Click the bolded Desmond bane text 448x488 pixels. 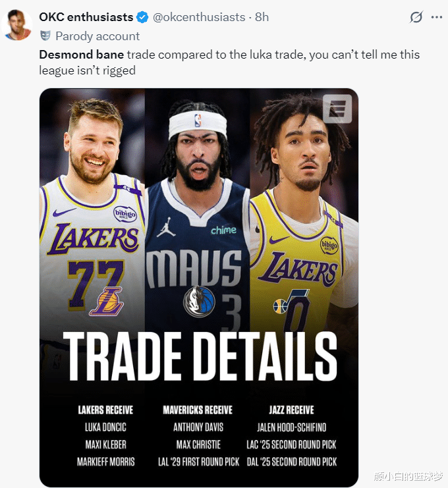tap(82, 55)
